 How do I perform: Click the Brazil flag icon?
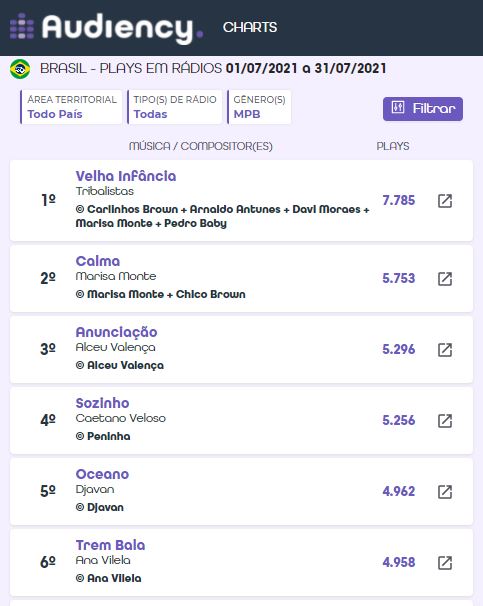point(20,69)
